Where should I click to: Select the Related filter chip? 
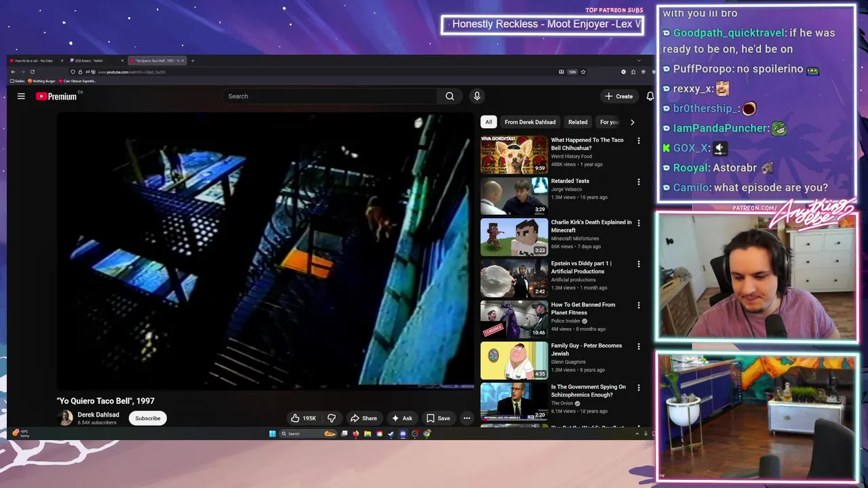point(578,122)
